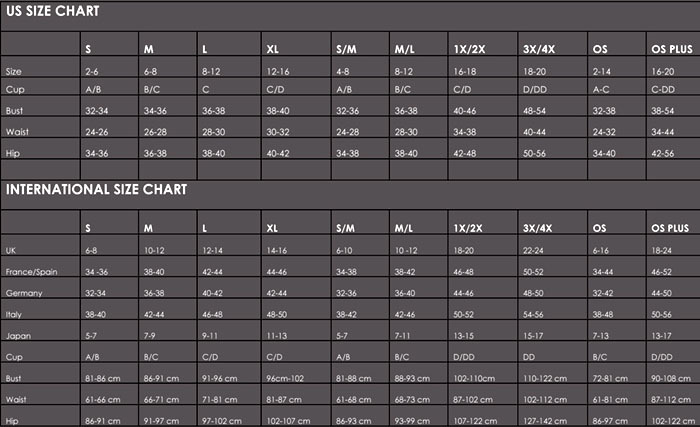Select the OS PLUS column header in US chart
Image resolution: width=700 pixels, height=427 pixels.
672,49
